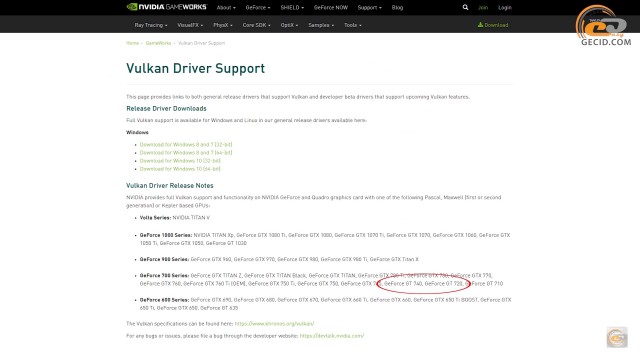The image size is (640, 360).
Task: Expand the Tools submenu
Action: pyautogui.click(x=353, y=25)
